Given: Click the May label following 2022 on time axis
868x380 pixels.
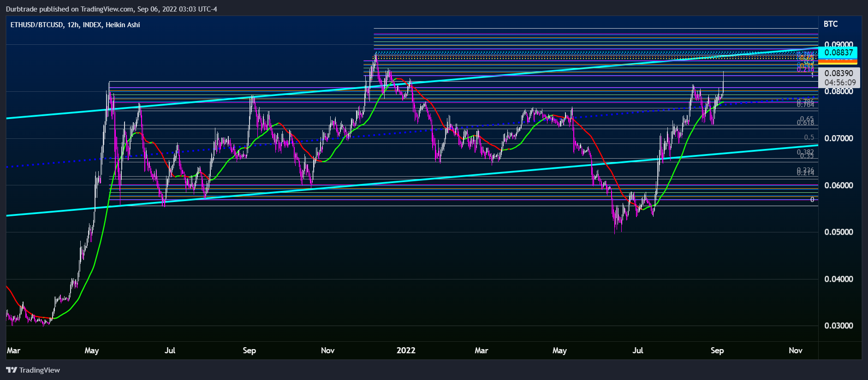Looking at the screenshot, I should point(559,350).
